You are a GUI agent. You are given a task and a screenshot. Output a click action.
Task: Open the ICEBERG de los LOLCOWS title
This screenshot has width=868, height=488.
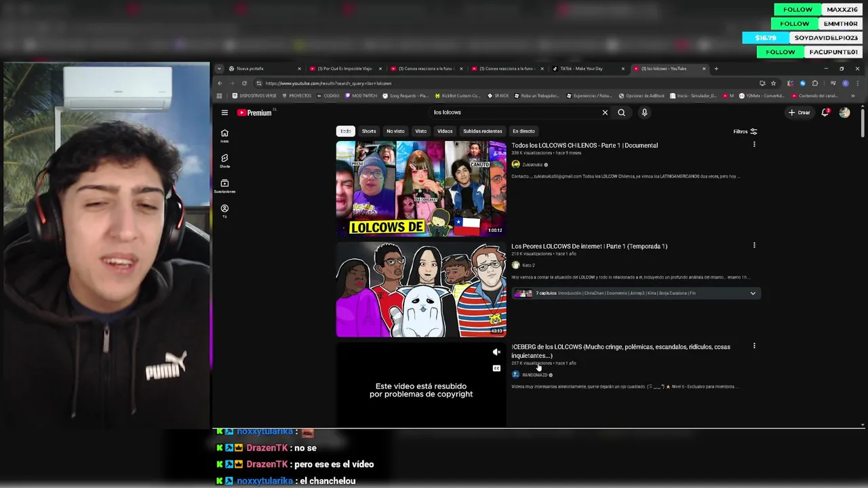click(620, 351)
